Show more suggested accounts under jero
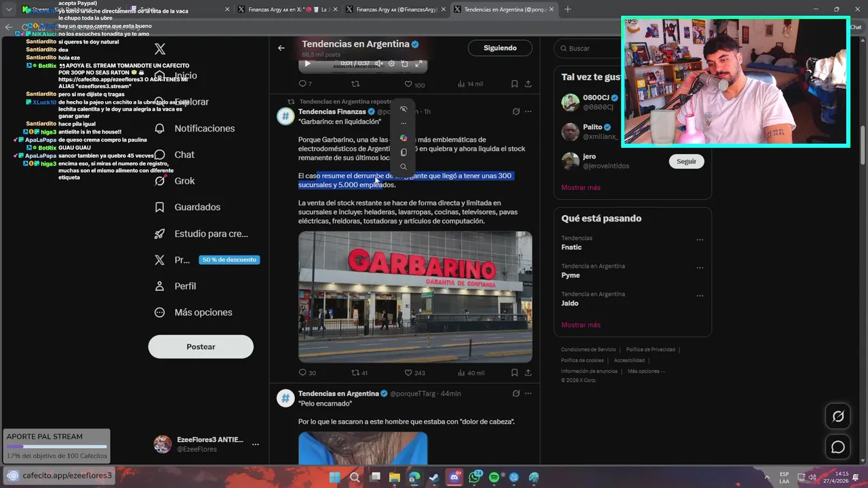Screen dimensions: 868x488 pyautogui.click(x=580, y=187)
